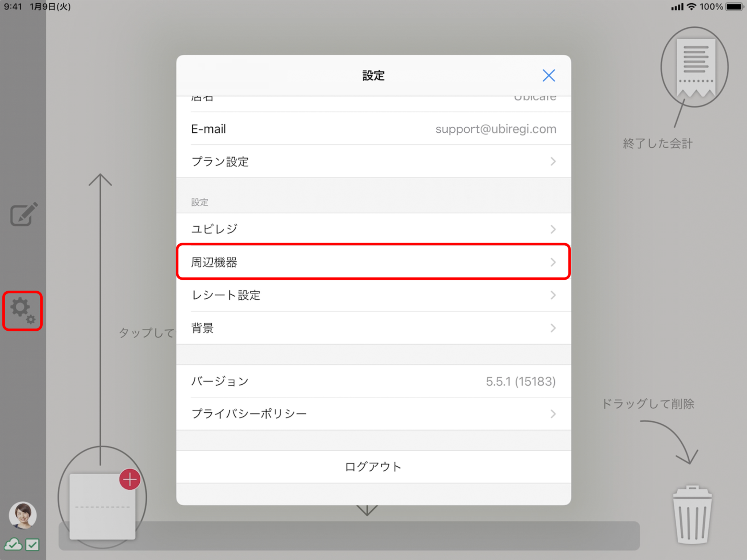This screenshot has width=747, height=560.
Task: Open the staff profile avatar
Action: point(23,515)
